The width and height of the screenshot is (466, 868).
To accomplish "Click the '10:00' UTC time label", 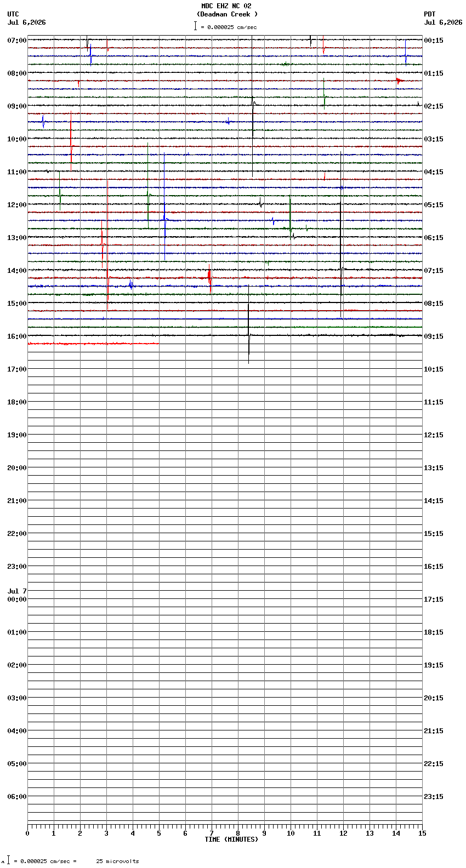I will pyautogui.click(x=17, y=139).
